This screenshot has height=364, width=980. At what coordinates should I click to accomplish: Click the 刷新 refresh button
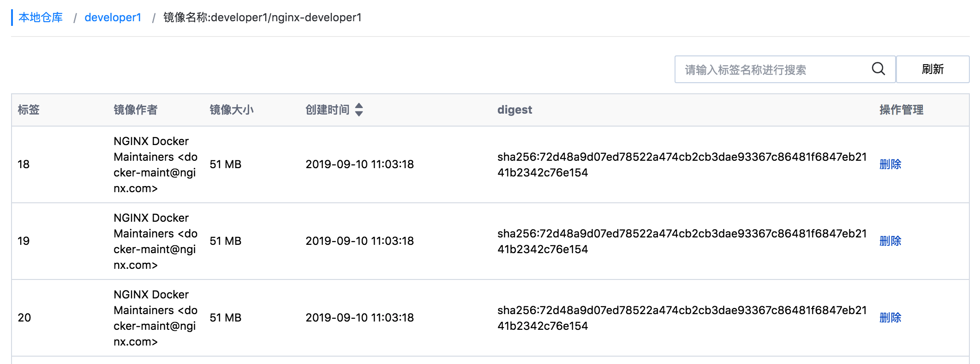[933, 69]
